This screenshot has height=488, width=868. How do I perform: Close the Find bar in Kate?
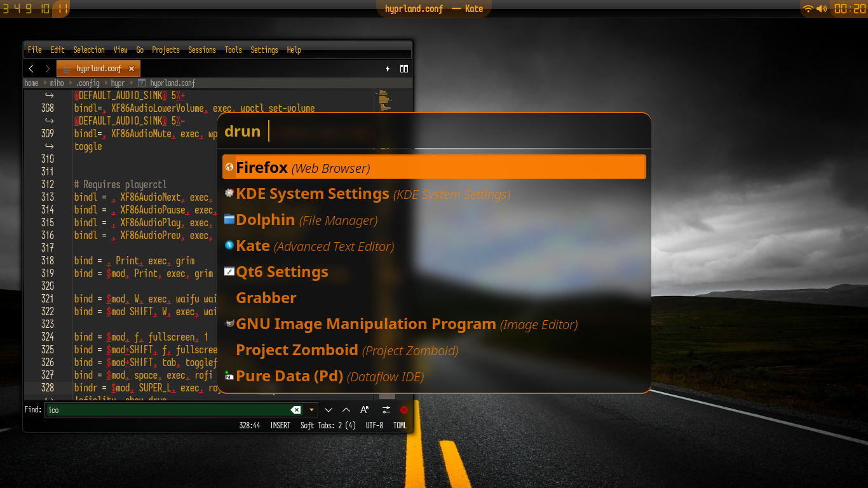pyautogui.click(x=403, y=410)
